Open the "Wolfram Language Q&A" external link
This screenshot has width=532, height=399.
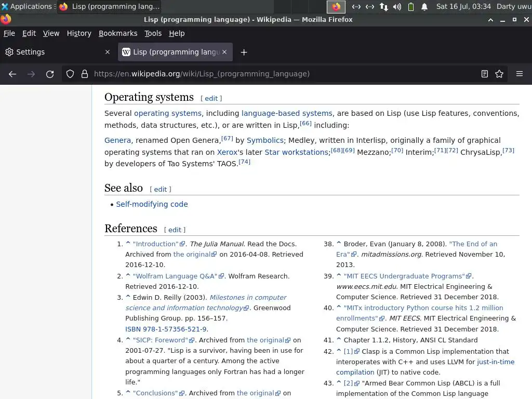point(178,276)
